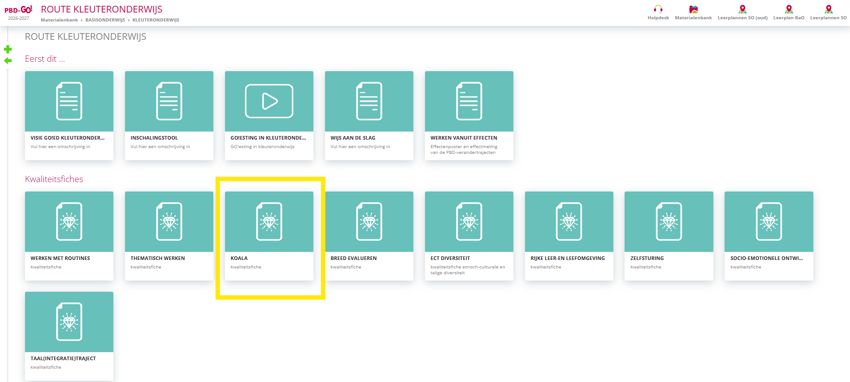Go to KLEUTERONDERWIJS in the breadcrumb

pos(156,20)
